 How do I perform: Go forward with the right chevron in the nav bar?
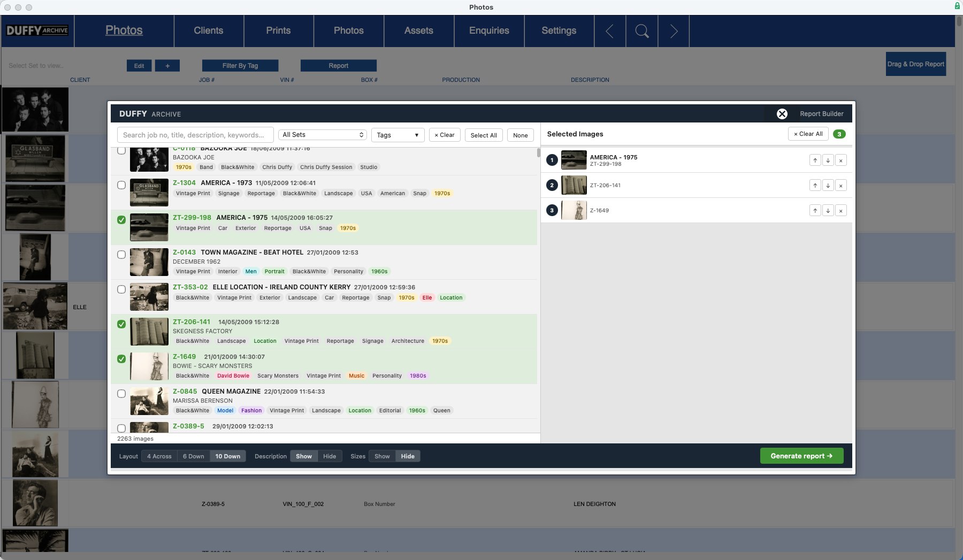tap(674, 31)
